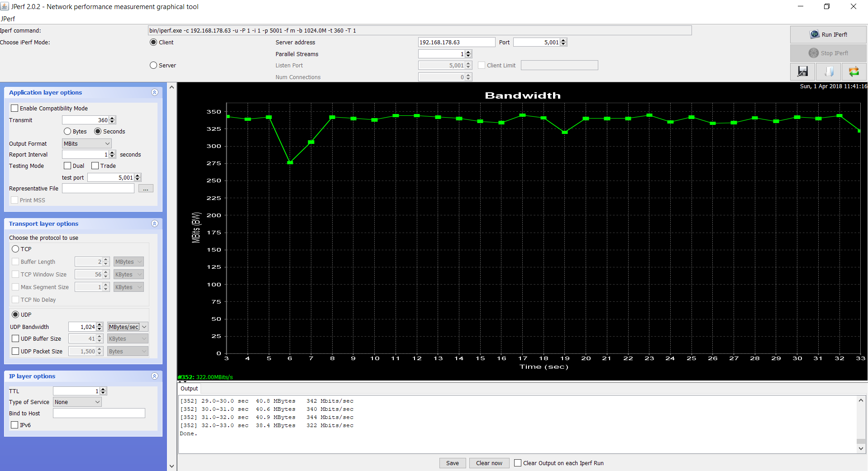Image resolution: width=868 pixels, height=471 pixels.
Task: Click the Done. line in output
Action: pos(188,433)
